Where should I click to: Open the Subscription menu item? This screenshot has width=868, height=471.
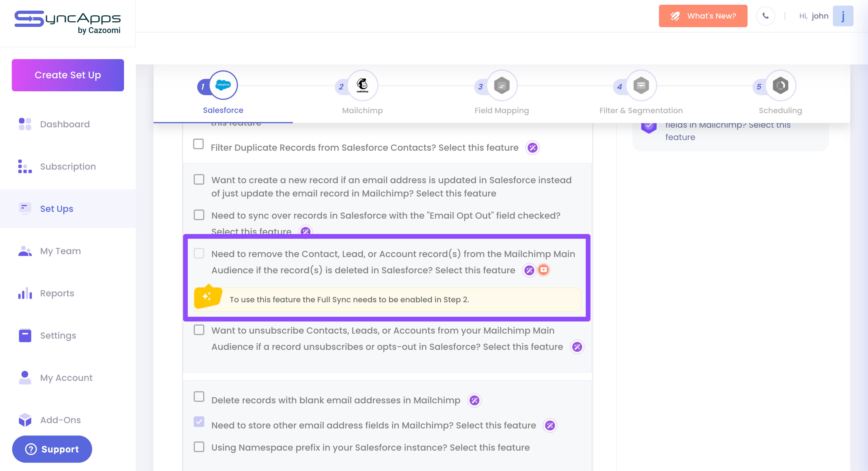68,167
